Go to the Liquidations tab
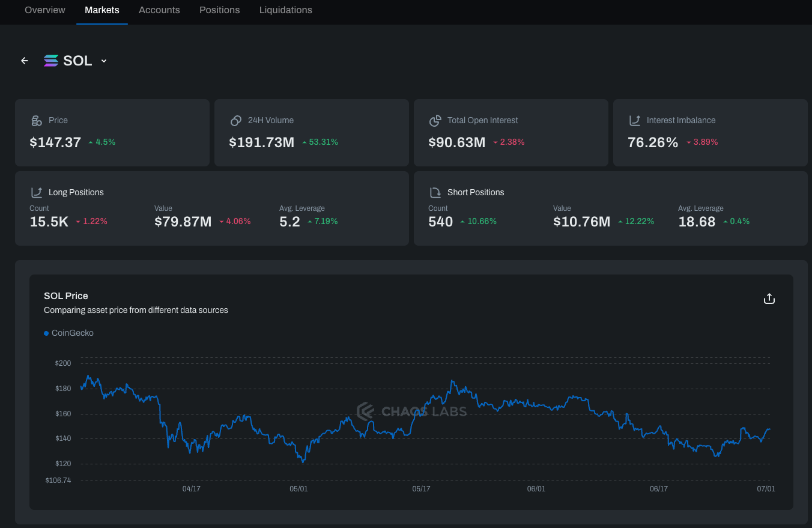 [x=286, y=10]
